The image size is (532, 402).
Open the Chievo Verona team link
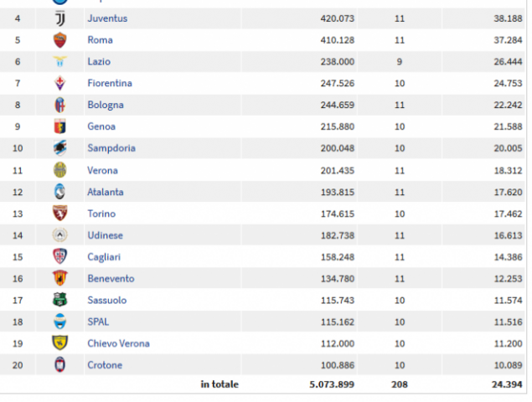coord(118,343)
